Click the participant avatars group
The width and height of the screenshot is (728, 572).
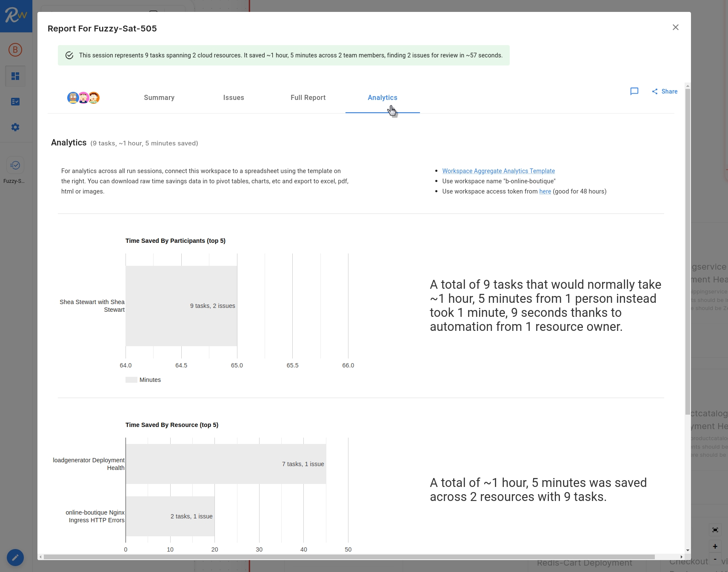[x=83, y=98]
